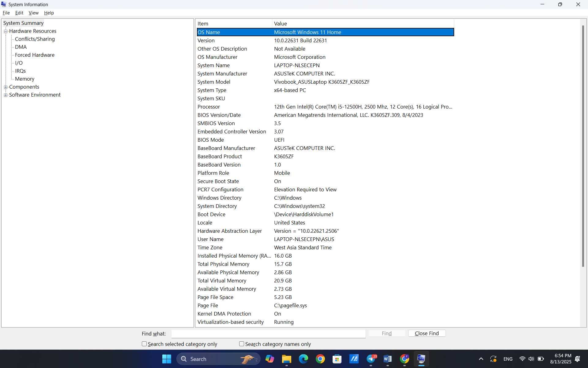The height and width of the screenshot is (368, 588).
Task: Select the Page File Space row
Action: (325, 297)
